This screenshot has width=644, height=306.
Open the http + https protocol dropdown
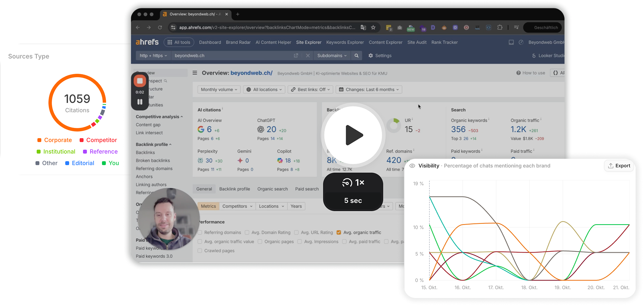point(153,56)
